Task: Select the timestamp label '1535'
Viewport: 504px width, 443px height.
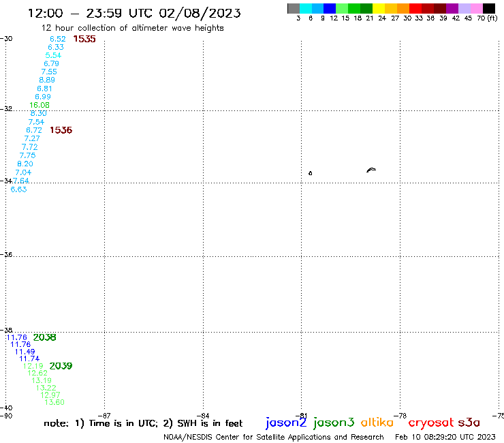Action: point(84,39)
